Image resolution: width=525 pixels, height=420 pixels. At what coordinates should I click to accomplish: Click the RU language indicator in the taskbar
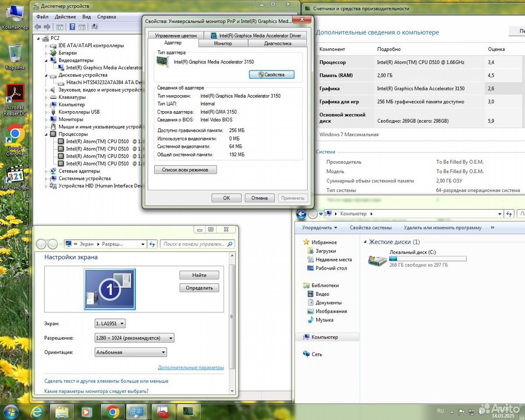coord(441,411)
